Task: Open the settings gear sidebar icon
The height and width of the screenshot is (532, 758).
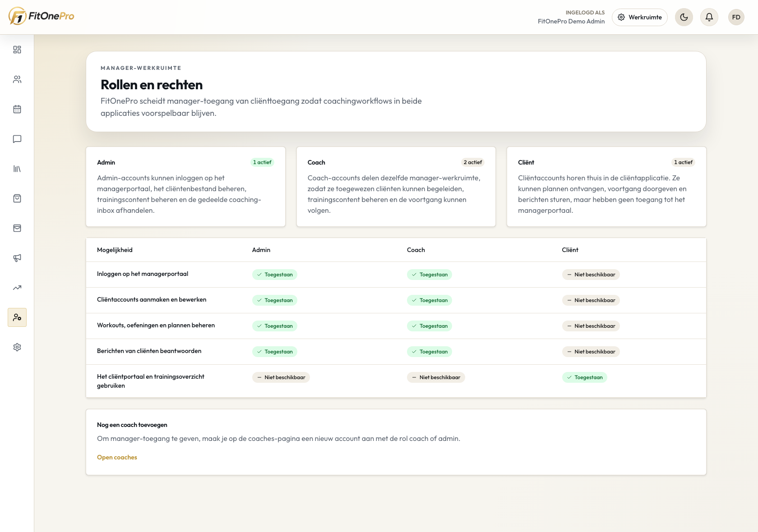Action: [17, 347]
